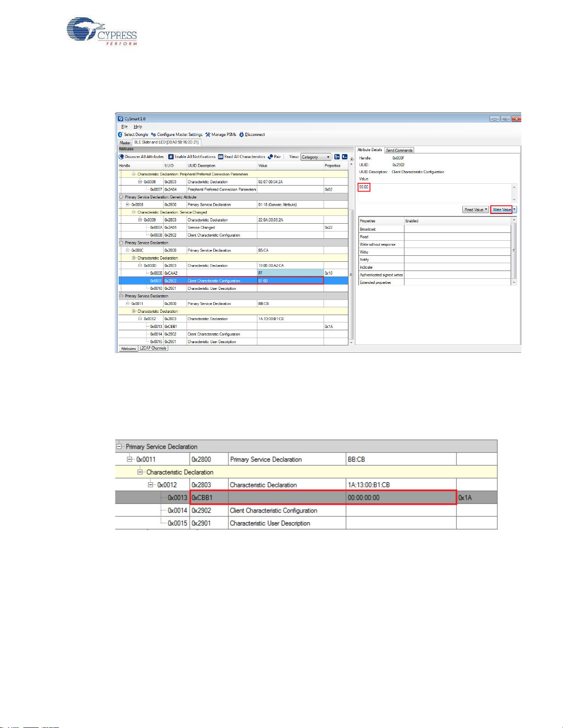This screenshot has height=728, width=563.
Task: Click the UUID Description column header
Action: tap(222, 166)
